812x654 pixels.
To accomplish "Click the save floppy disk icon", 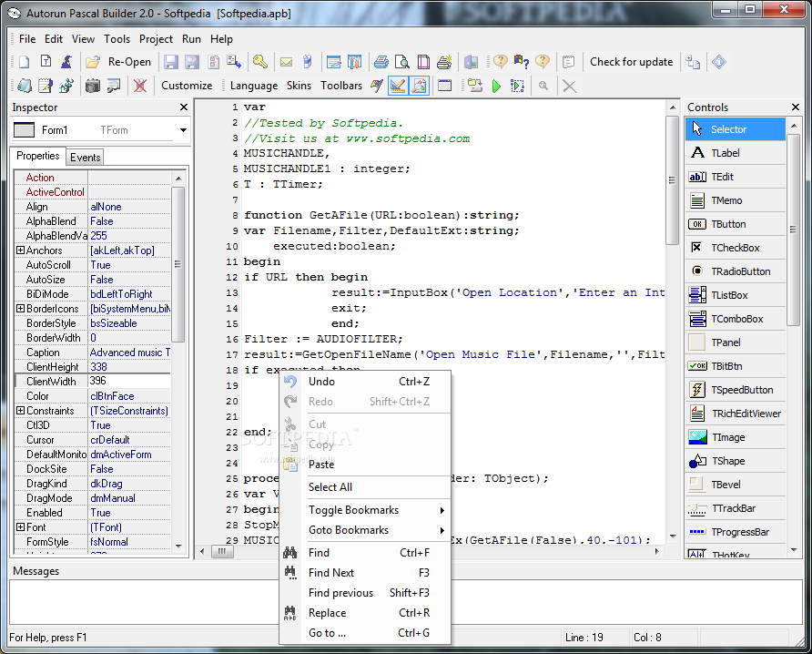I will click(171, 62).
